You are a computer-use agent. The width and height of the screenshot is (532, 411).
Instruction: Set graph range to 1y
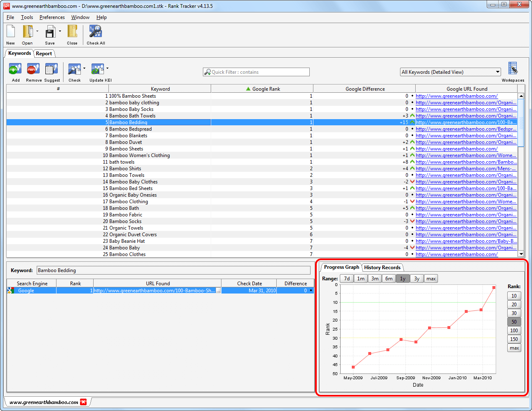click(403, 279)
